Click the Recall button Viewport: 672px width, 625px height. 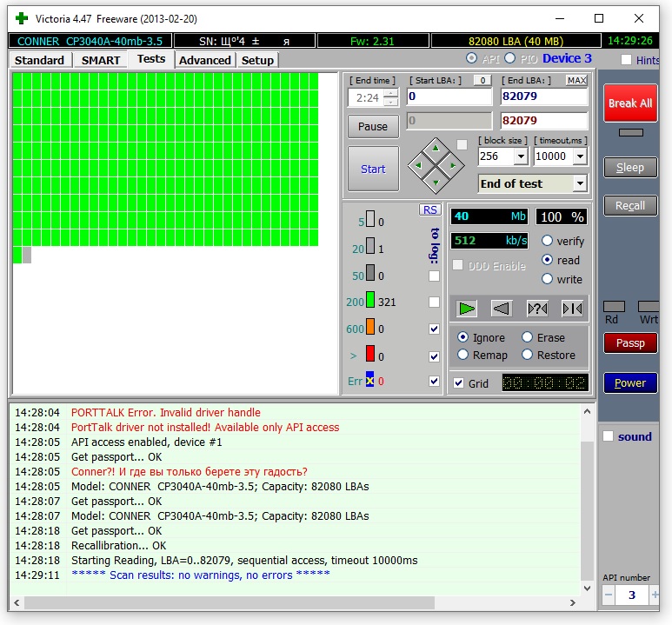[x=630, y=206]
